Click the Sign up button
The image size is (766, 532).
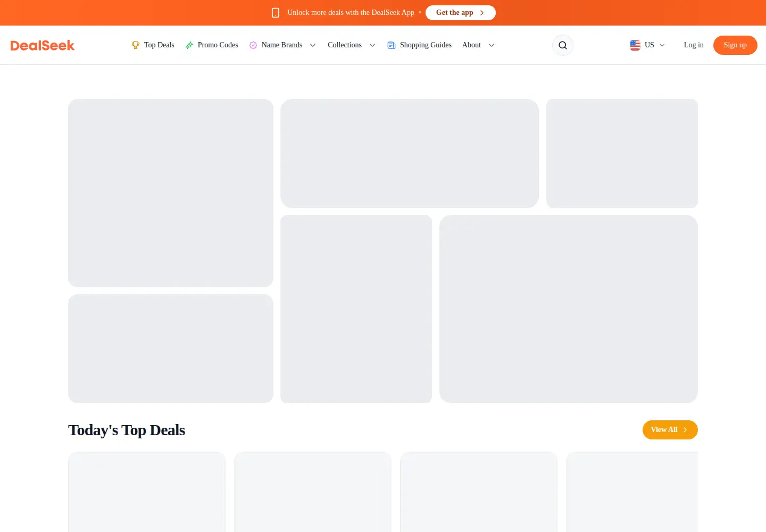point(735,45)
